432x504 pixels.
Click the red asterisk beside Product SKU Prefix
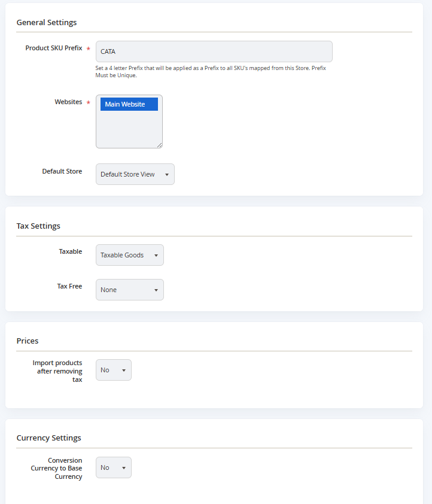[x=89, y=48]
